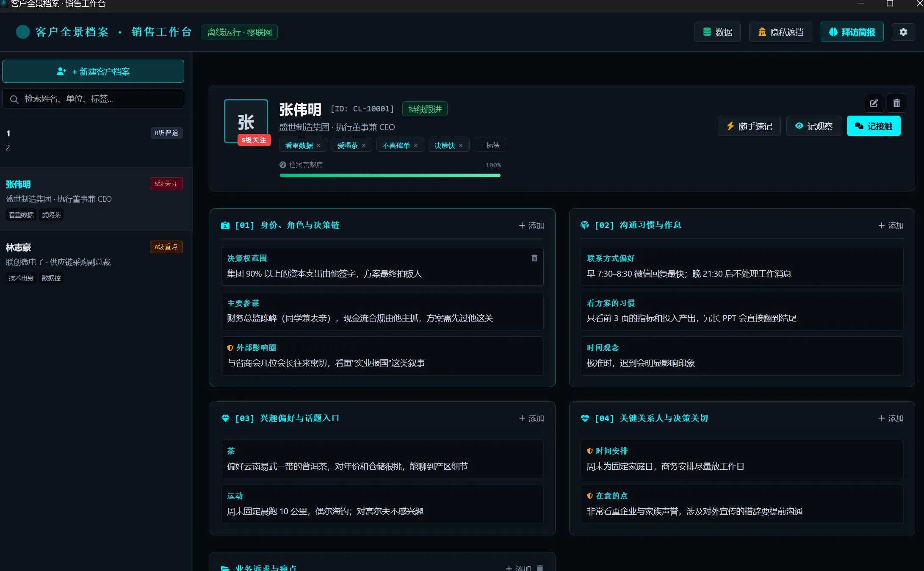Viewport: 924px width, 571px height.
Task: Click the heart icon of section [04]
Action: click(x=585, y=418)
